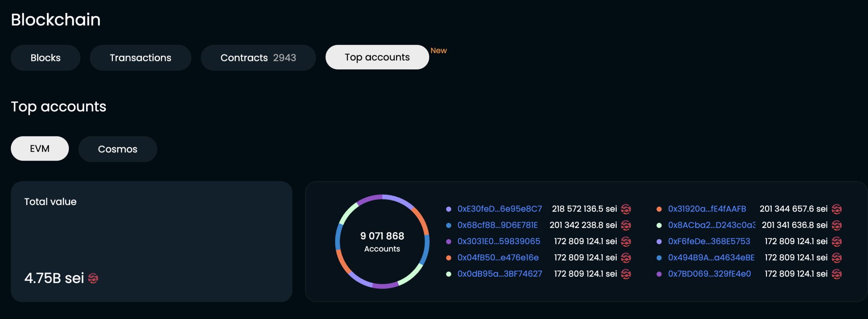868x319 pixels.
Task: Click the green dot next to 0x0dB95a...3BF74627
Action: [449, 274]
